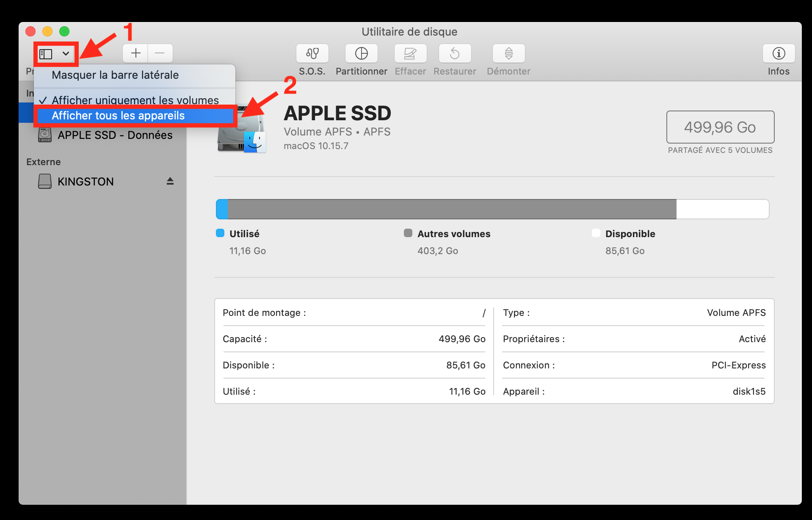Click the white Disponible bar segment
Viewport: 812px width, 520px height.
tap(723, 209)
